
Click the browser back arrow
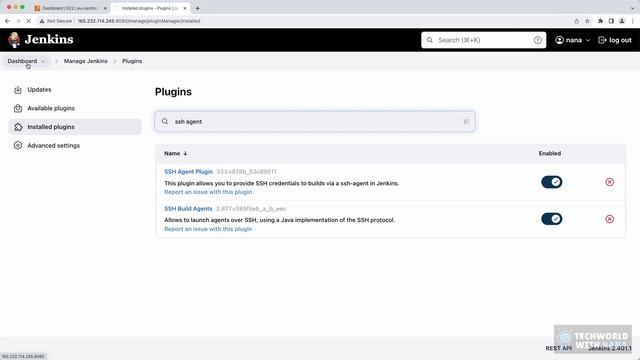7,21
